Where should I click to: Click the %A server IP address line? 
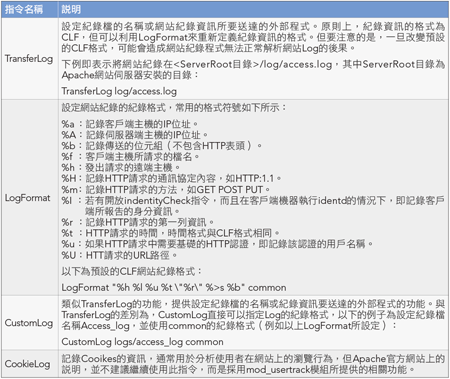pyautogui.click(x=134, y=135)
